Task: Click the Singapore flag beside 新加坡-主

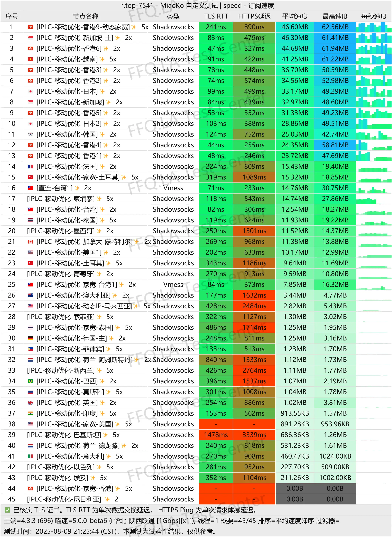Action: [30, 38]
